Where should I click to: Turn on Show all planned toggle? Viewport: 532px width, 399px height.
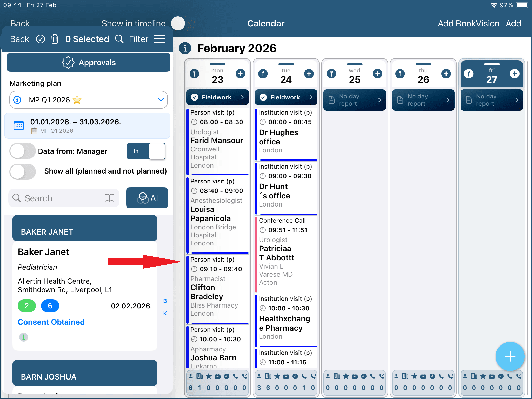(23, 171)
